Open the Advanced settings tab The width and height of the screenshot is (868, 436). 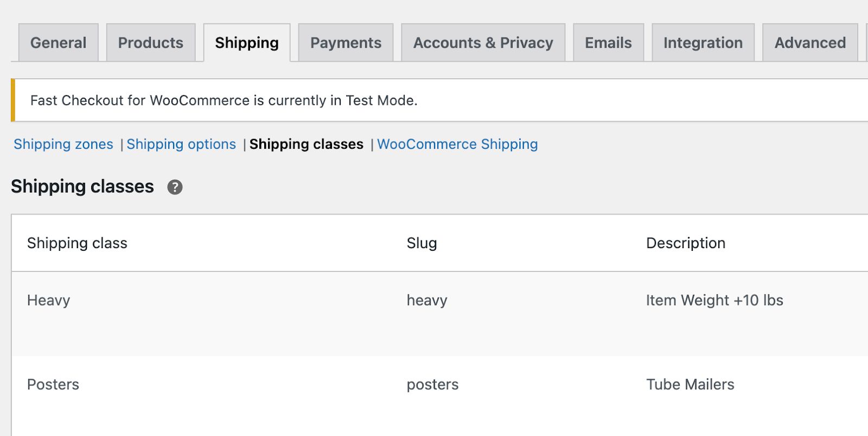pyautogui.click(x=810, y=43)
